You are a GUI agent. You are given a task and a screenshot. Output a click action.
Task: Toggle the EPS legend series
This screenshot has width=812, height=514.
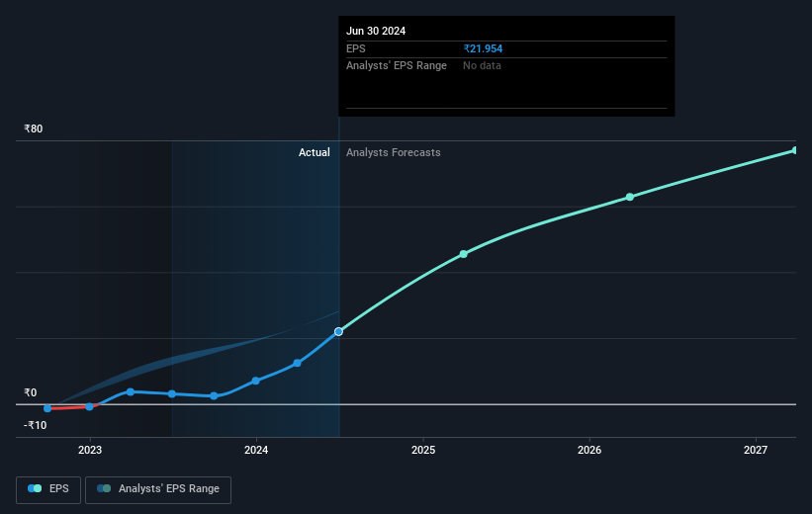48,489
